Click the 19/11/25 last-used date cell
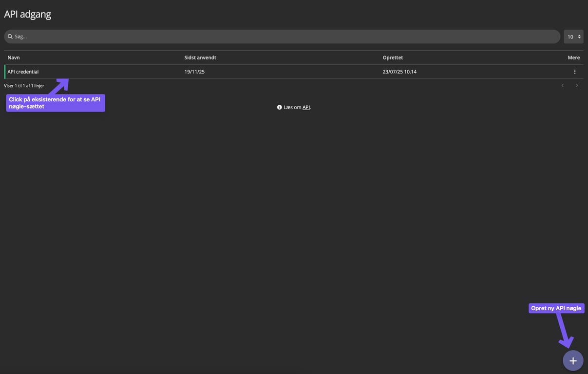The width and height of the screenshot is (588, 374). click(x=194, y=72)
